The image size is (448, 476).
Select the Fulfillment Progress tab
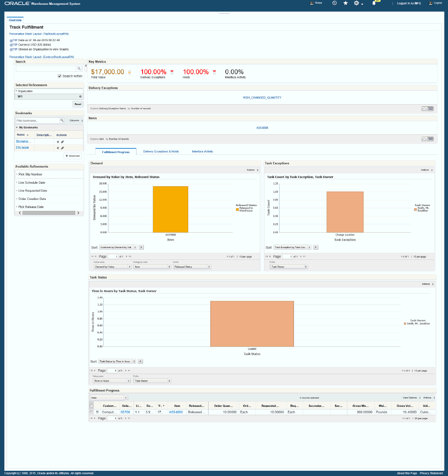tap(115, 152)
